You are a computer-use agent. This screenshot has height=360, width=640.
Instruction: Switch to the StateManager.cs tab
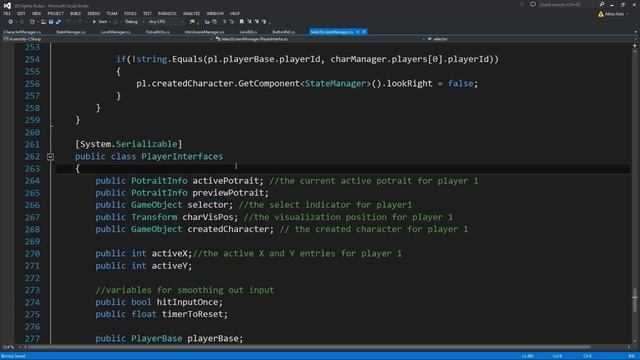tap(71, 32)
